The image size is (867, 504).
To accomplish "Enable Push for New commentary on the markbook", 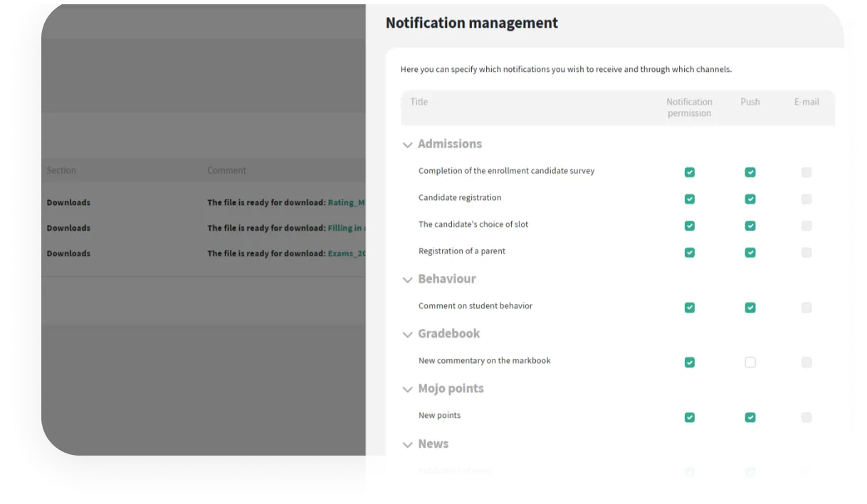I will (750, 362).
